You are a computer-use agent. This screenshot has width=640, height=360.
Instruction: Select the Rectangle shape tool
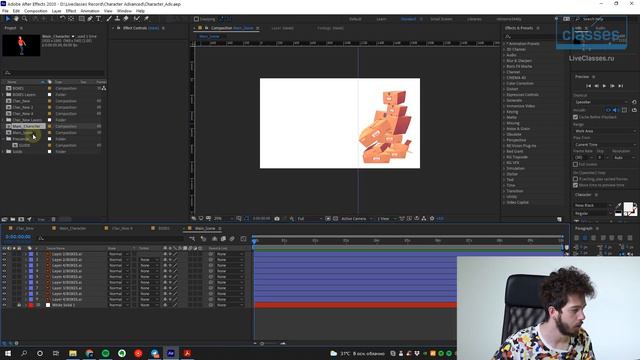coord(82,19)
